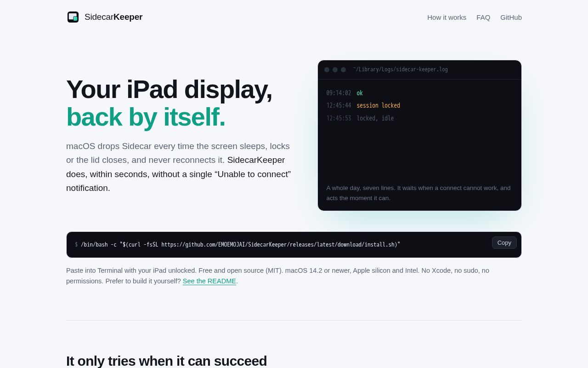Viewport: 588px width, 368px height.
Task: Click the green 'back by itself.' headline
Action: pyautogui.click(x=146, y=117)
